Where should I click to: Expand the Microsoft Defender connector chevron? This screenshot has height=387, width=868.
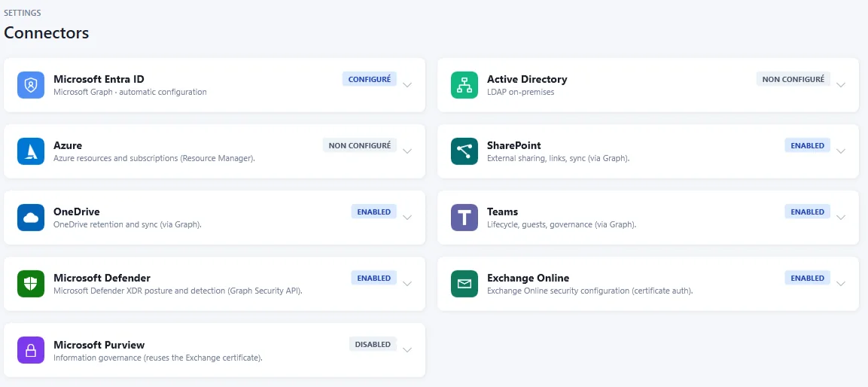click(x=407, y=284)
